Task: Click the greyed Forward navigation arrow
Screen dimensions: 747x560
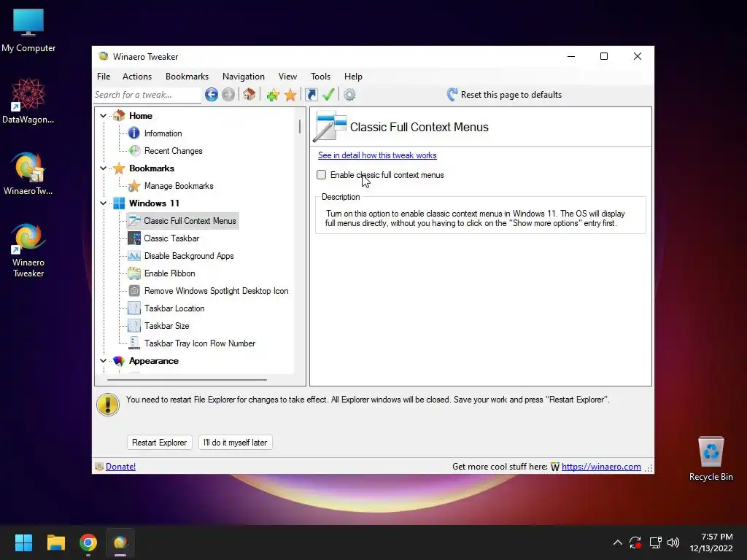Action: click(228, 95)
